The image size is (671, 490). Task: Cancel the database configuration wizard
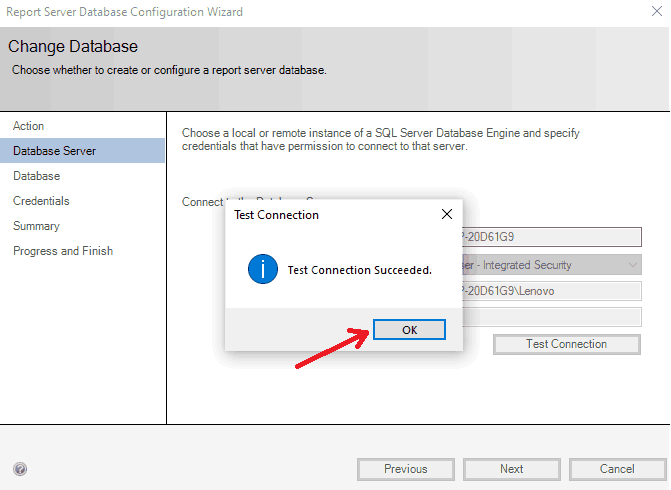617,469
